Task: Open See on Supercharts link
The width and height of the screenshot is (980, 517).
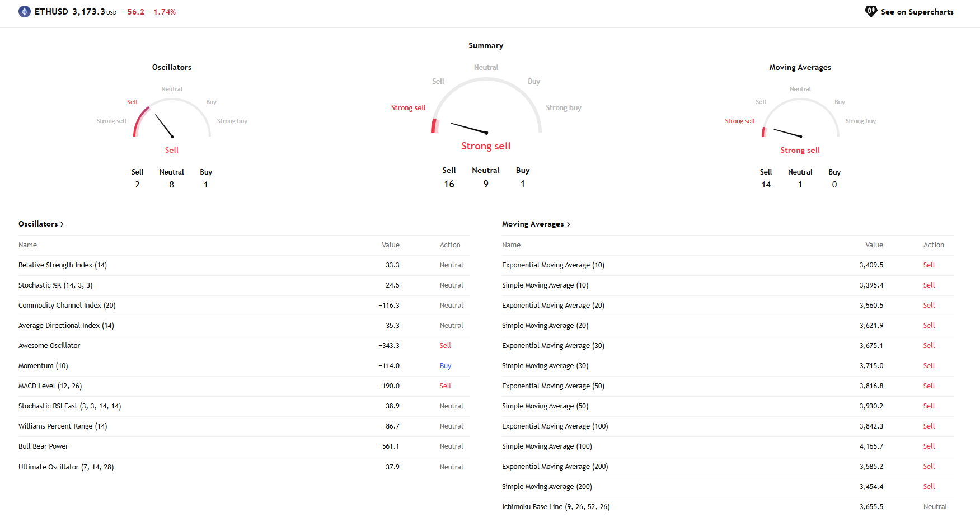Action: point(916,12)
